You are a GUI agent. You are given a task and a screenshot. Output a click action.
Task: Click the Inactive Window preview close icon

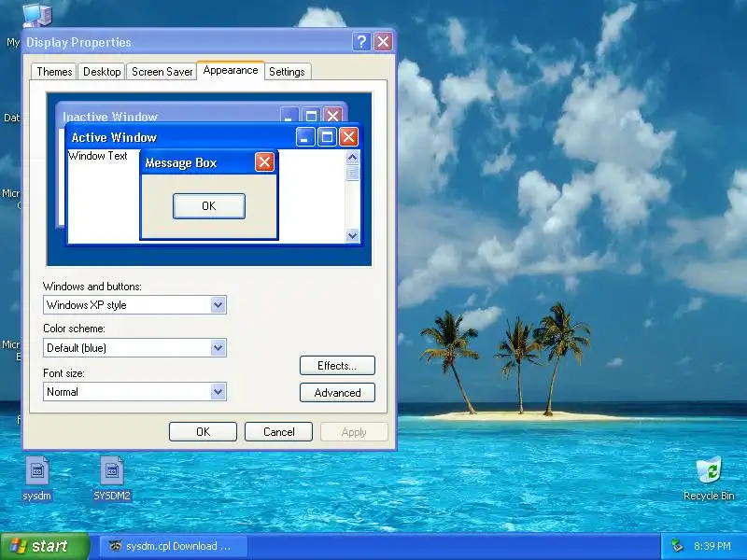click(333, 115)
